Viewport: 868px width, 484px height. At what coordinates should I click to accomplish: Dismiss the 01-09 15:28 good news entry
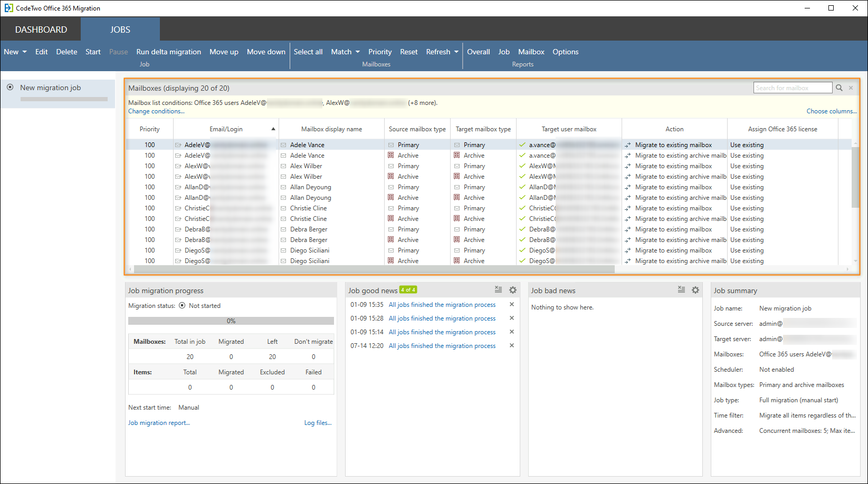512,318
